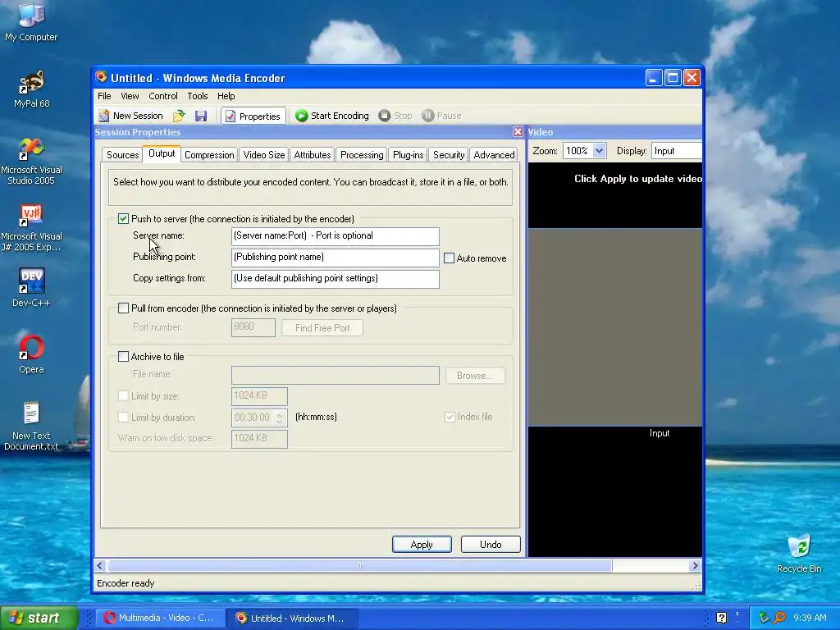Click the Windows start button
Screen dimensions: 840x630
click(x=39, y=618)
